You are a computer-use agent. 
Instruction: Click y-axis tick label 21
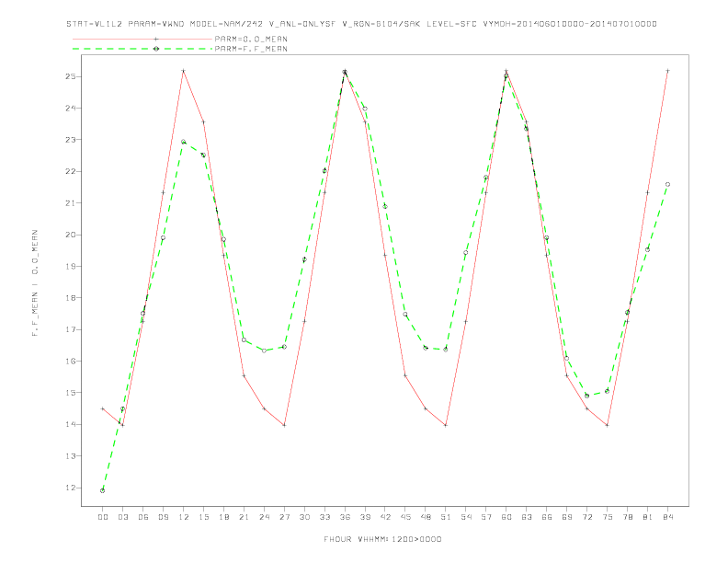pos(70,203)
